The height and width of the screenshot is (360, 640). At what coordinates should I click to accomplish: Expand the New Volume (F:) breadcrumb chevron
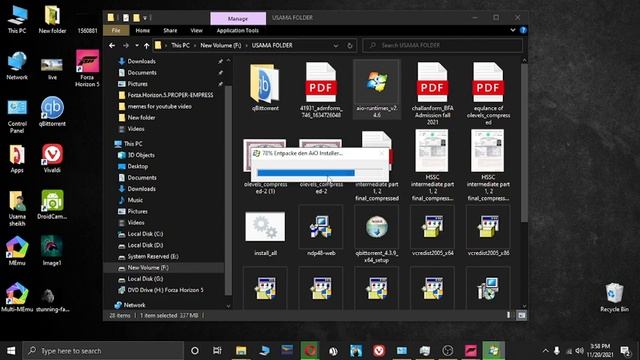point(247,46)
